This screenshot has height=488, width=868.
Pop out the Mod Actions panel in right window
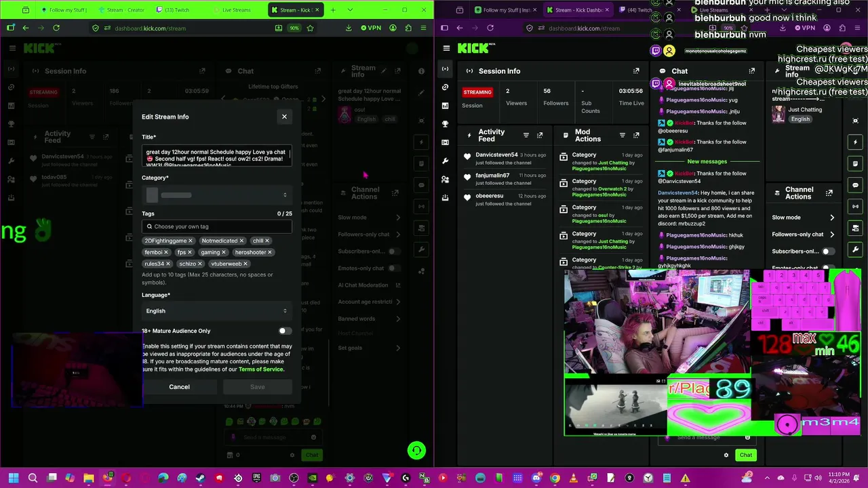point(636,136)
